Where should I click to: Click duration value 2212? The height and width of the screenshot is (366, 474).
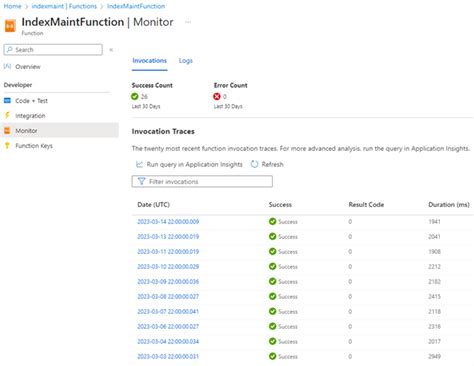(434, 267)
